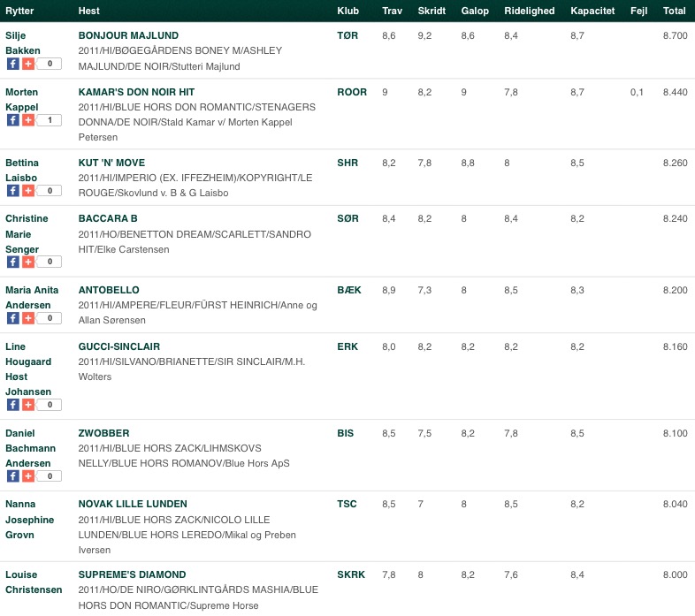Screen dimensions: 695x616
Task: Click the plus share icon for Bettina Laisbo
Action: click(x=28, y=191)
